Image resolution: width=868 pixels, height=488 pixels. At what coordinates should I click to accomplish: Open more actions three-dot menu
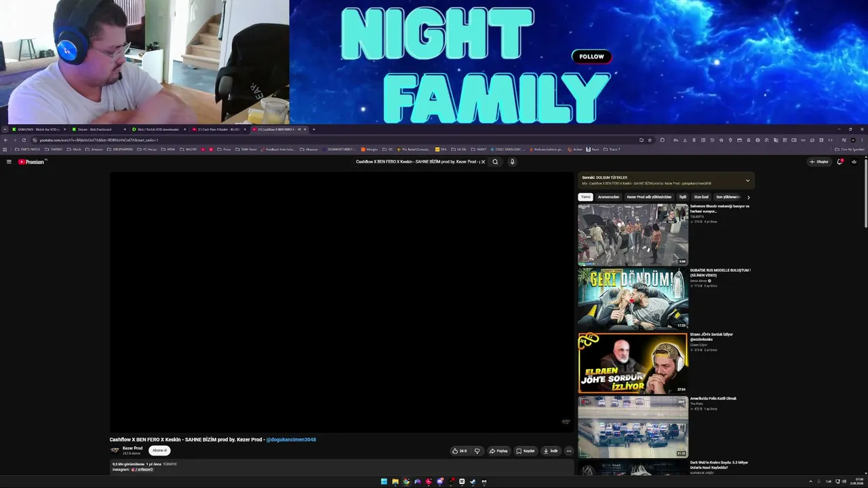[569, 451]
